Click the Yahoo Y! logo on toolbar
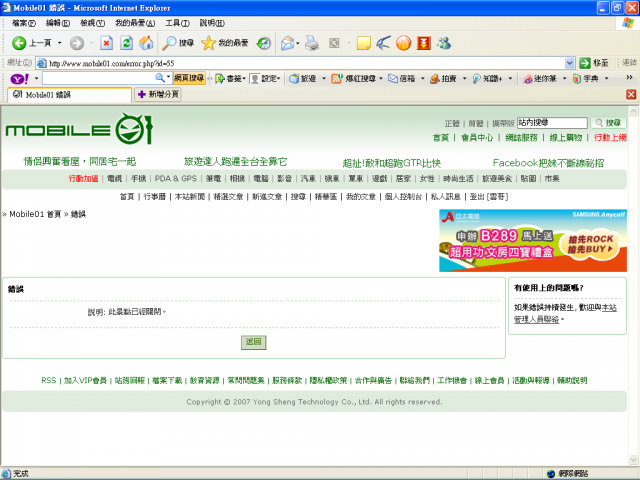 19,78
